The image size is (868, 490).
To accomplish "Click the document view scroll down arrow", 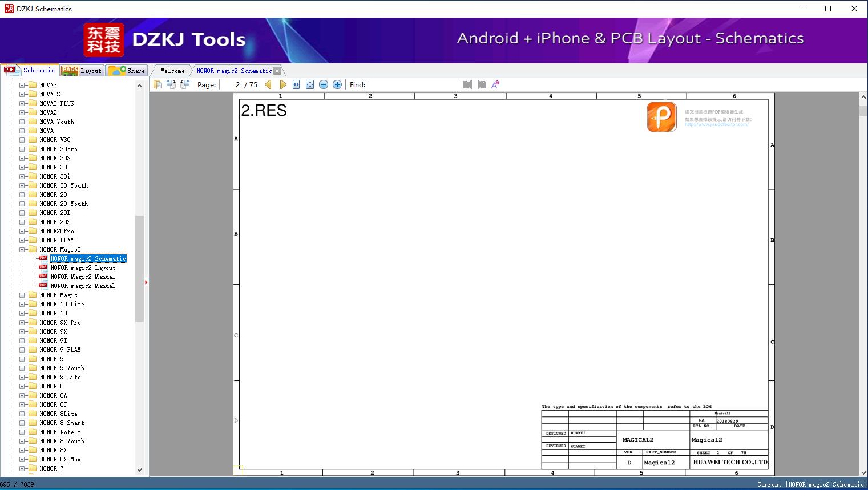I will pyautogui.click(x=863, y=472).
